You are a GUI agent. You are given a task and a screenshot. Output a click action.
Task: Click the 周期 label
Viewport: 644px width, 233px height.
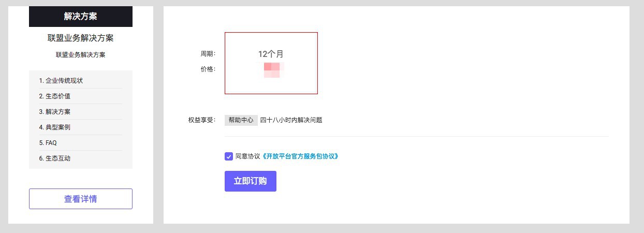click(x=208, y=54)
